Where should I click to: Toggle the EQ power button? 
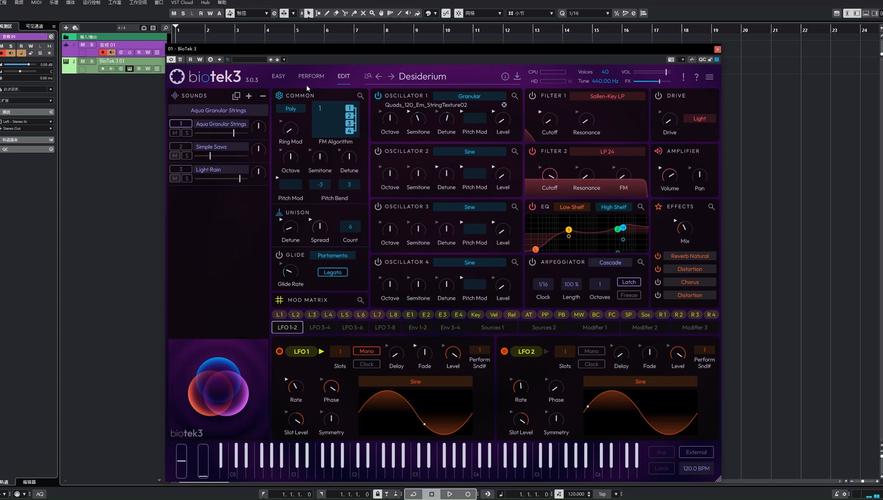tap(532, 207)
